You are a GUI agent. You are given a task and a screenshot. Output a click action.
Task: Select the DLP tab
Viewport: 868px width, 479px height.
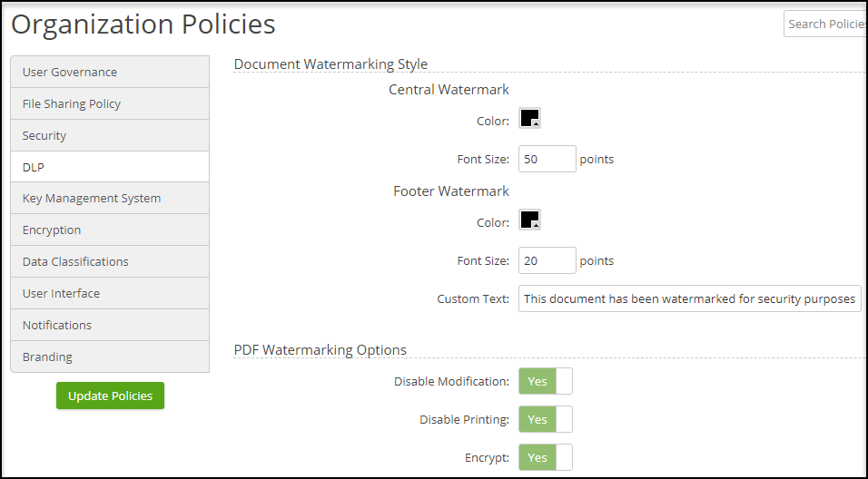tap(110, 167)
